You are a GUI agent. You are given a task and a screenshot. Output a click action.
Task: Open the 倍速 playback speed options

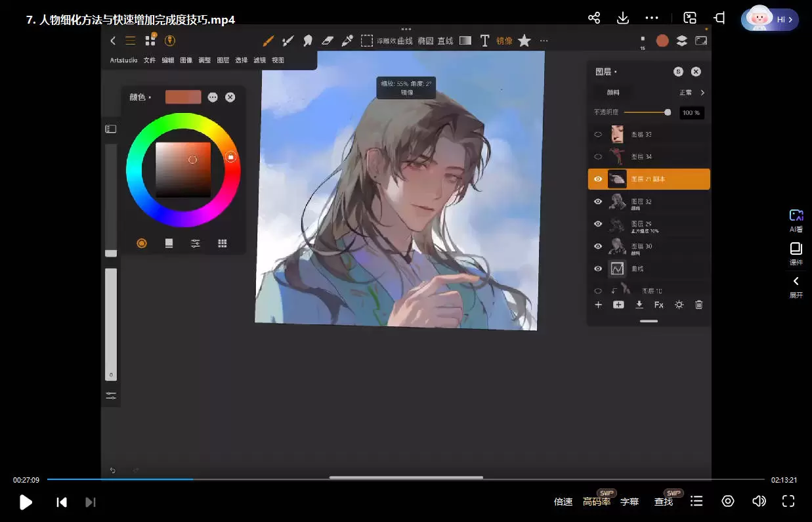tap(563, 502)
